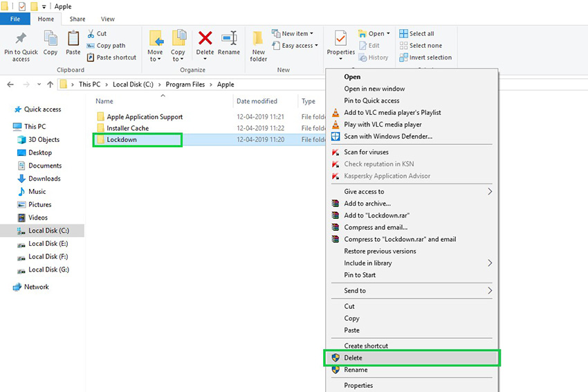Select Local Disk (E:) in navigation pane

48,244
